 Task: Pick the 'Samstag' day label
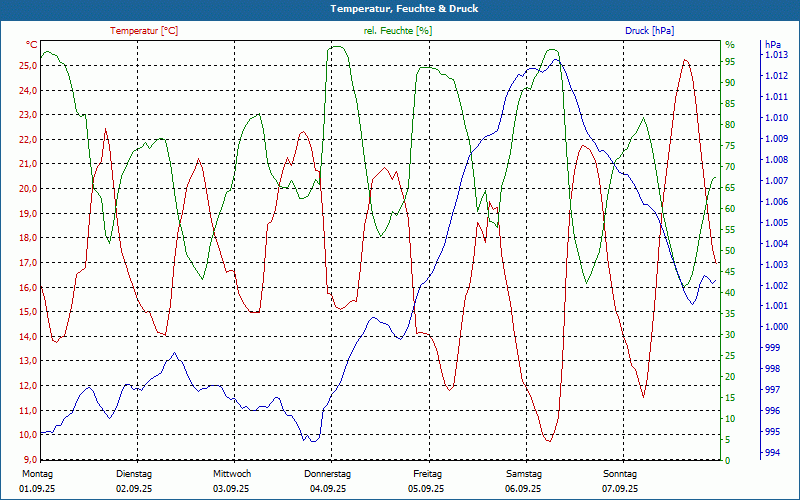523,474
